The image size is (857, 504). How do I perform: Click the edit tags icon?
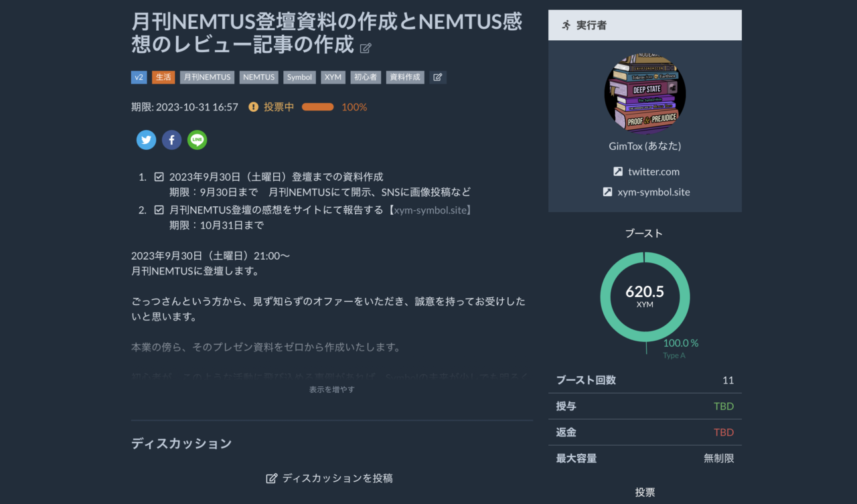pos(438,77)
